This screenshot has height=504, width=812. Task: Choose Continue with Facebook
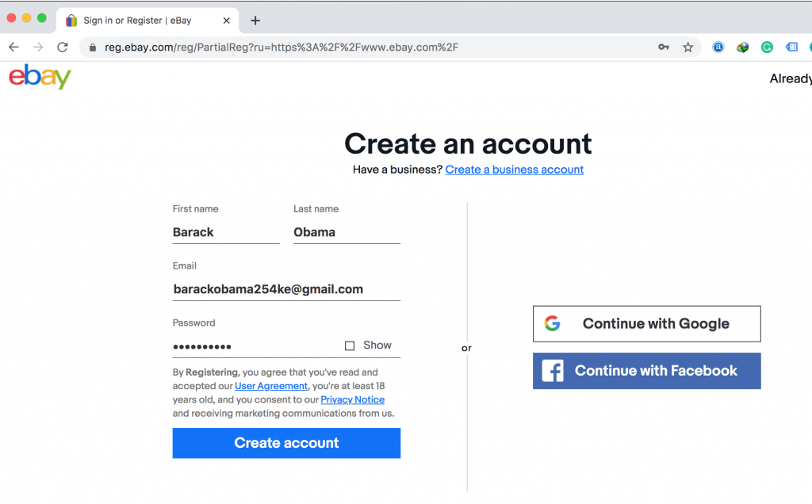point(646,371)
